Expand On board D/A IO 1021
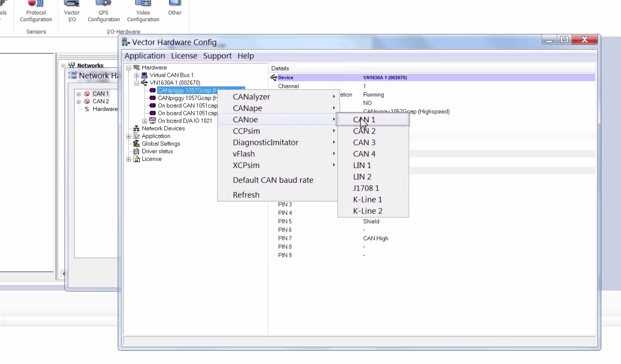 144,121
